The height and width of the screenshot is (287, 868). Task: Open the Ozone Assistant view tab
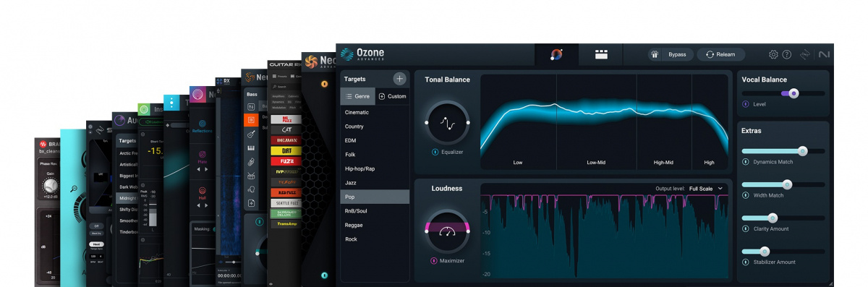(x=556, y=54)
